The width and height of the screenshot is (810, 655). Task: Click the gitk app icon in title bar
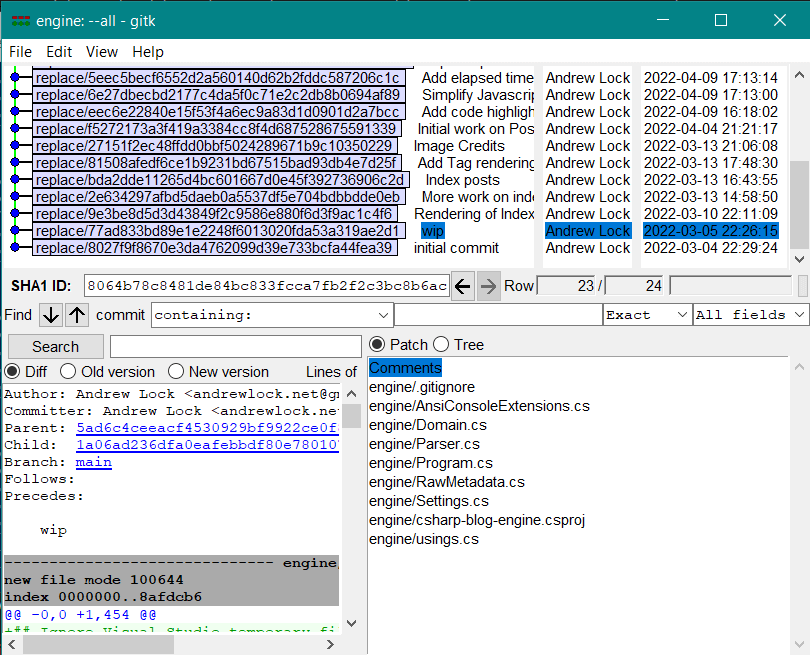[x=21, y=21]
